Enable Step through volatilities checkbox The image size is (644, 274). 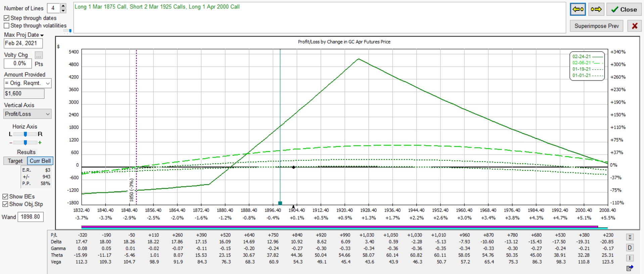pos(6,25)
